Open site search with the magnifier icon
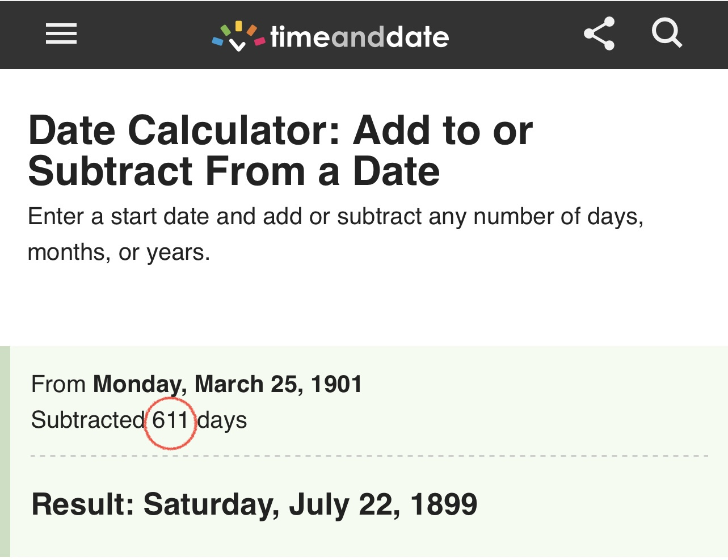Image resolution: width=728 pixels, height=560 pixels. click(666, 33)
